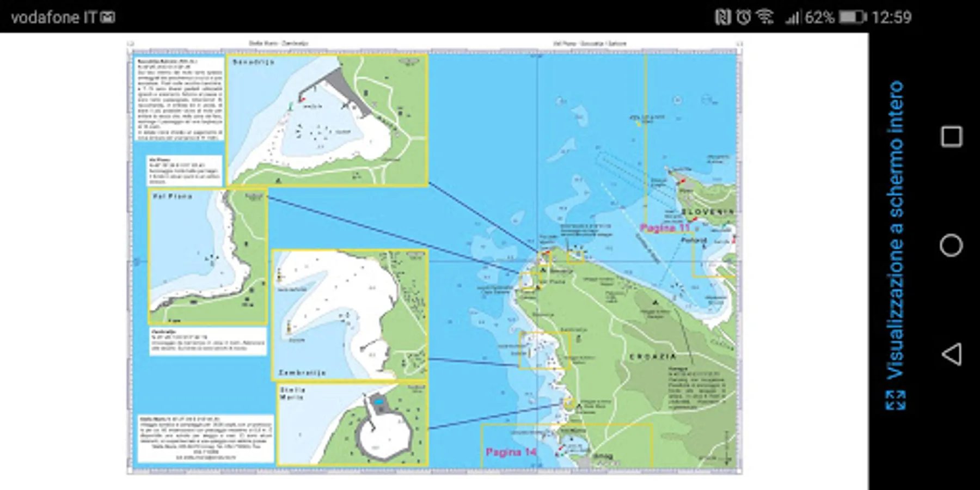Select the Savudrija harbour inset map

(x=327, y=120)
